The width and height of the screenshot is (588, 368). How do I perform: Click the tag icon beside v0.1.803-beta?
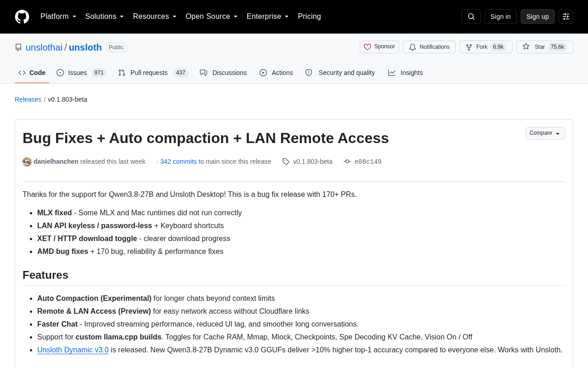tap(286, 161)
